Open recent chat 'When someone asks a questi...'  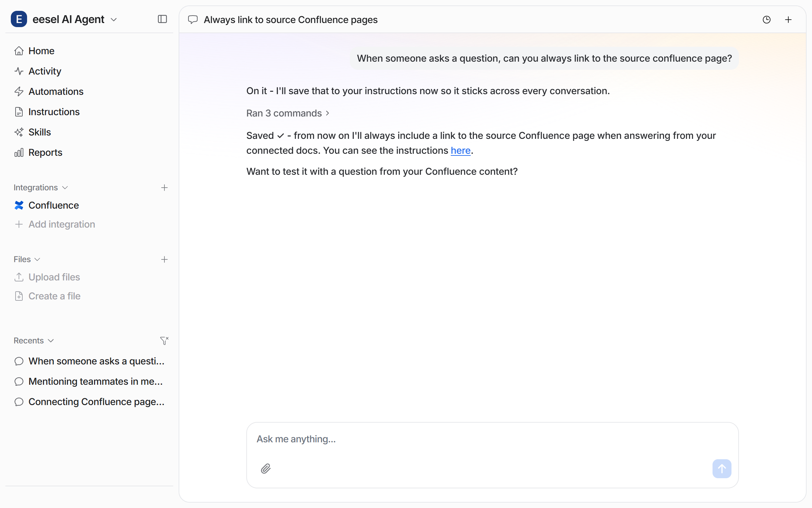pos(96,361)
